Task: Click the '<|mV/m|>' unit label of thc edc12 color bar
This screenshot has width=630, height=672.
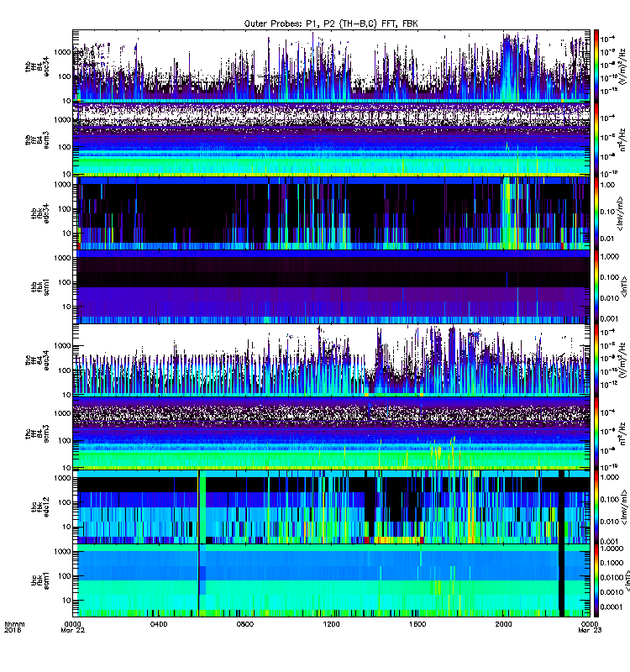Action: [623, 507]
